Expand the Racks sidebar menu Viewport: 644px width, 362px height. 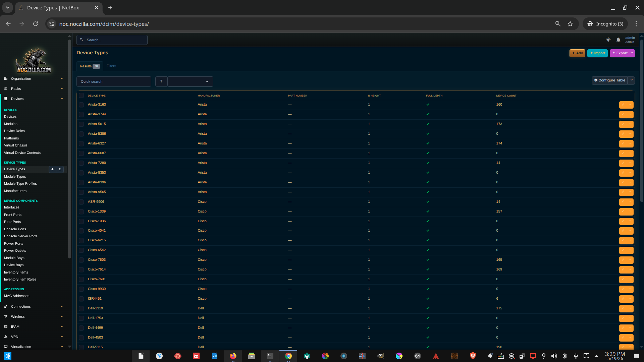(34, 89)
